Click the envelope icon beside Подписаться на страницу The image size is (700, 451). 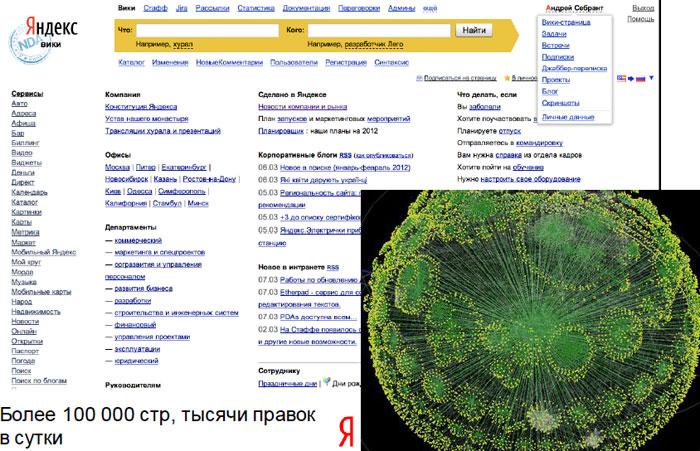419,78
